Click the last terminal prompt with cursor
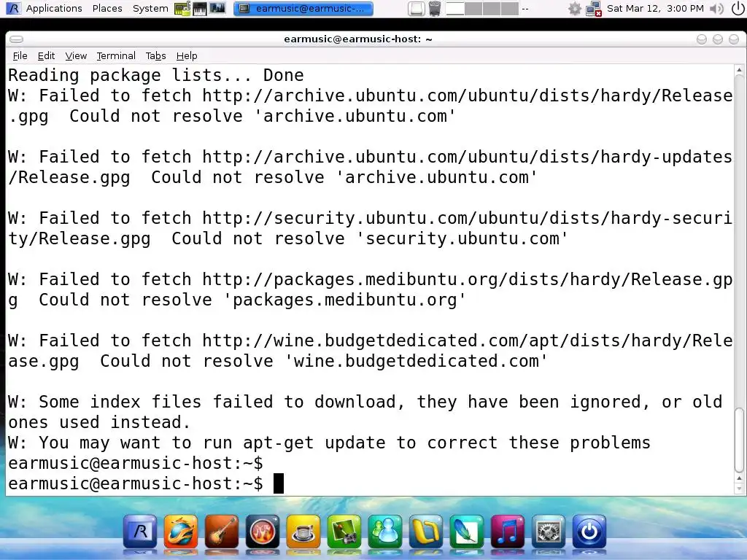This screenshot has width=747, height=560. click(146, 484)
